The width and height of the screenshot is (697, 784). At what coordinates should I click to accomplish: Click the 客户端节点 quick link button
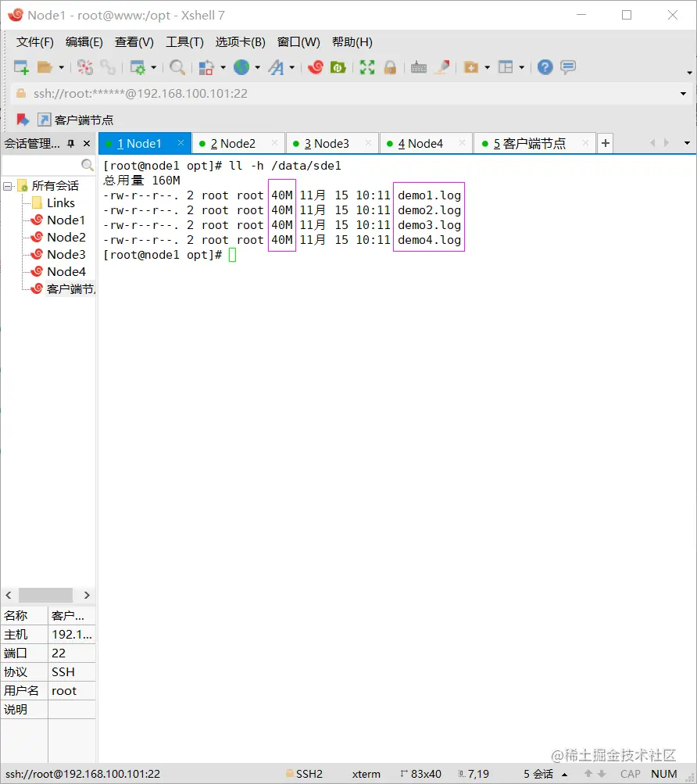click(x=76, y=120)
